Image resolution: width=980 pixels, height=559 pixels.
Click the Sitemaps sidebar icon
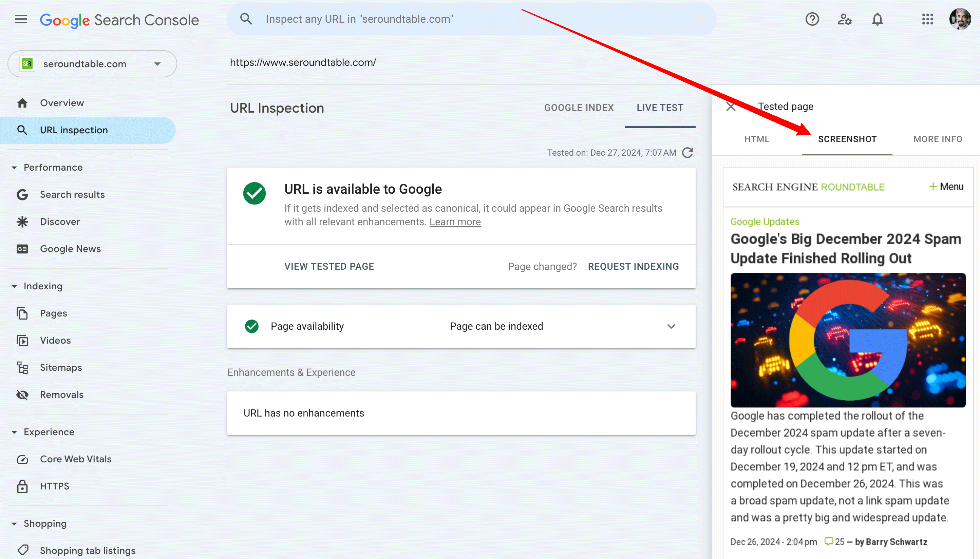23,367
